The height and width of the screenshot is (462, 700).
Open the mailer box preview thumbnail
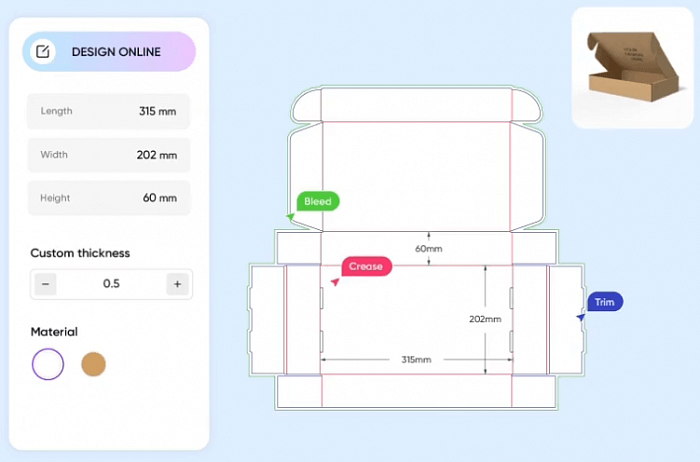tap(630, 67)
